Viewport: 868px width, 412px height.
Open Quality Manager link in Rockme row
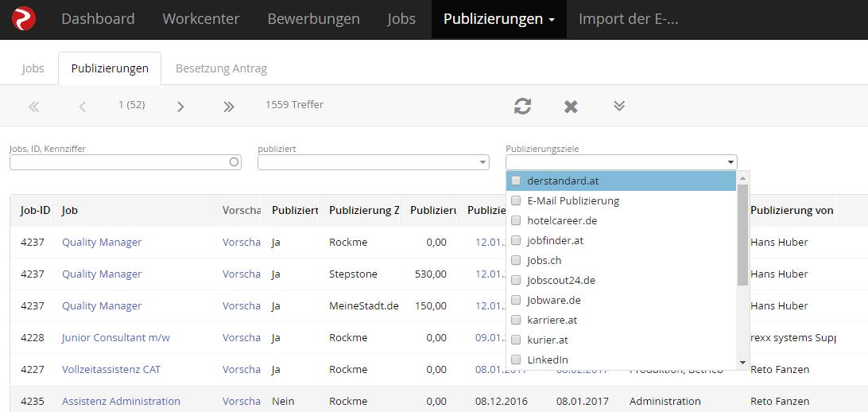pyautogui.click(x=102, y=242)
